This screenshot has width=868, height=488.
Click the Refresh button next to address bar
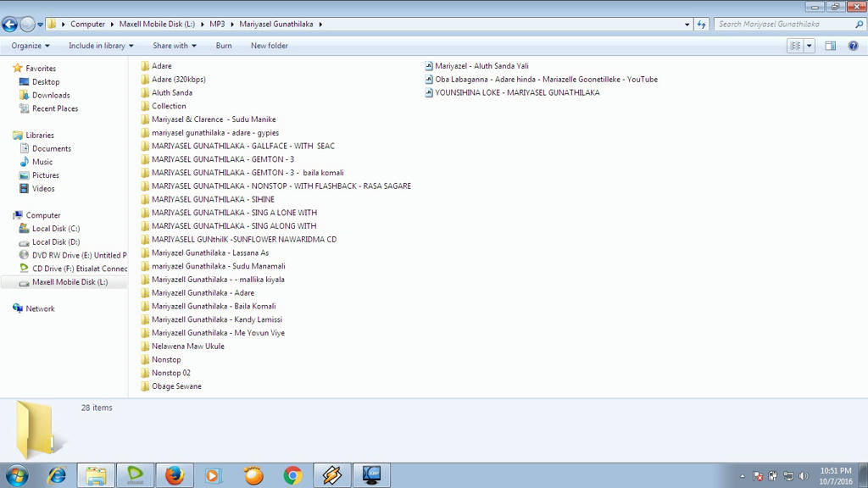701,25
